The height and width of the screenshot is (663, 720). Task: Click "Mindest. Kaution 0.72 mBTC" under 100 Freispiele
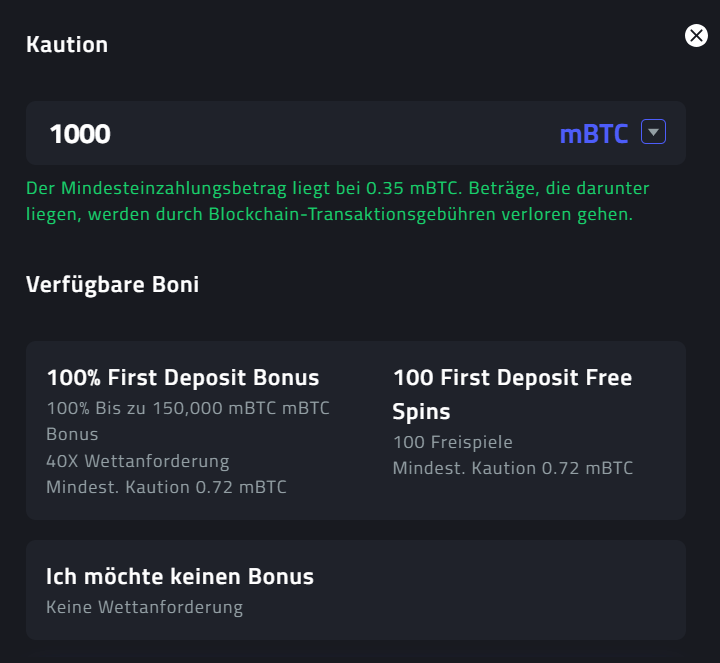pos(513,468)
